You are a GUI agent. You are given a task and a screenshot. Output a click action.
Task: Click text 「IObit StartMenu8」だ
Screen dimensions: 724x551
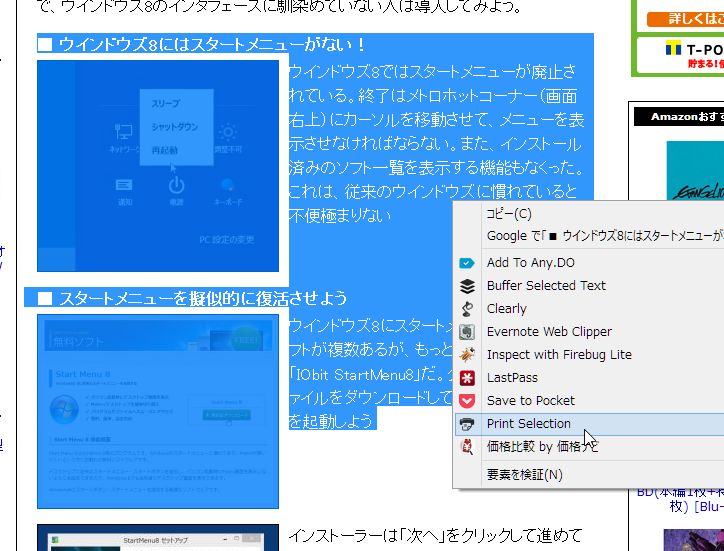(x=365, y=374)
